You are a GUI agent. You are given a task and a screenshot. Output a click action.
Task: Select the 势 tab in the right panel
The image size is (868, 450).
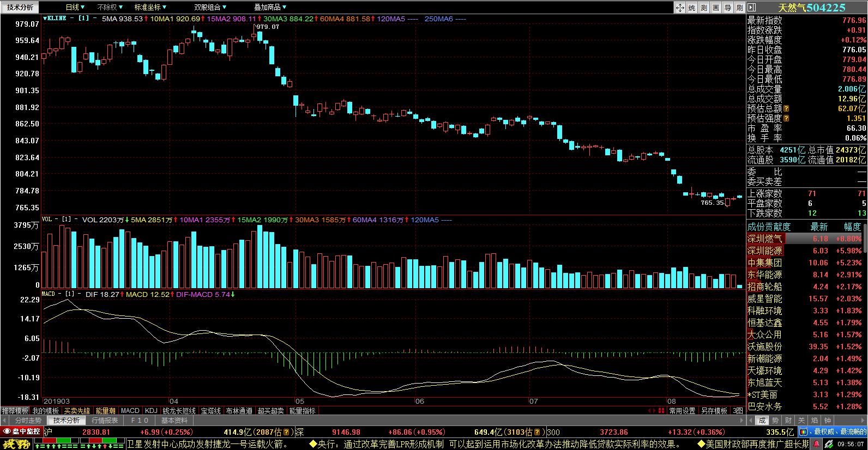[775, 421]
